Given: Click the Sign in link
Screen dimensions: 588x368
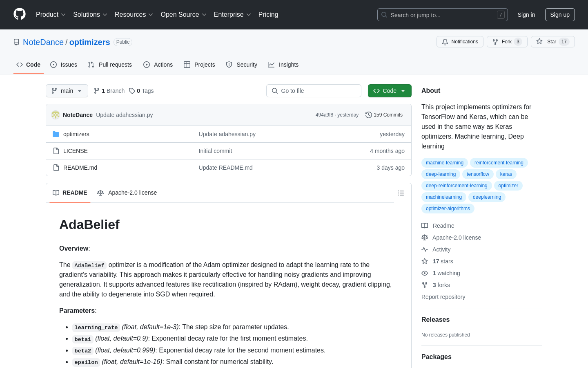Looking at the screenshot, I should [526, 15].
